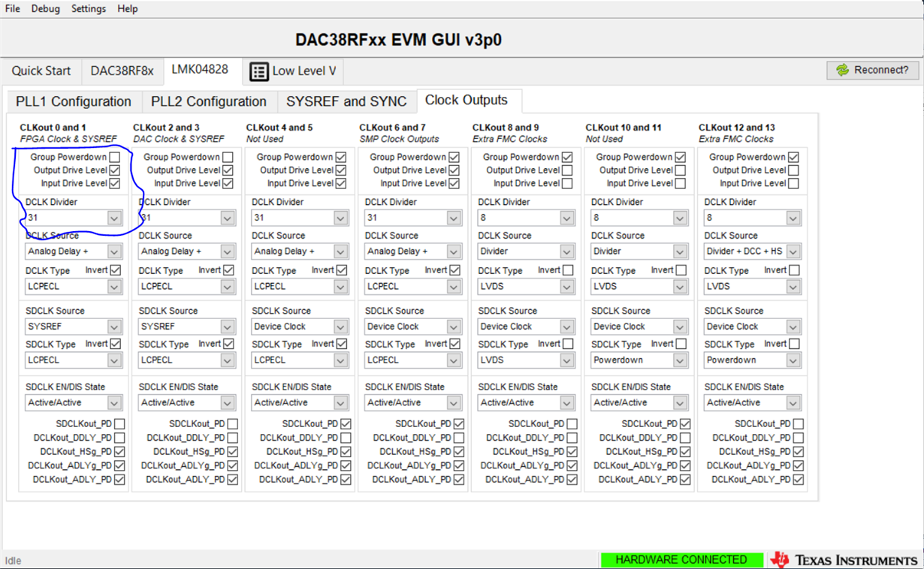Toggle DCLKout_DDLY_PD for CLKout 2 and 3
The height and width of the screenshot is (569, 924).
point(233,438)
